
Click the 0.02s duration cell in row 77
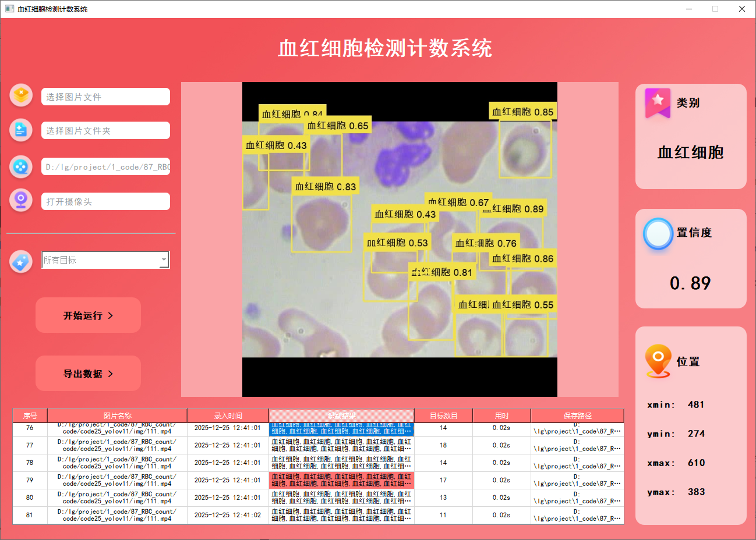[501, 445]
